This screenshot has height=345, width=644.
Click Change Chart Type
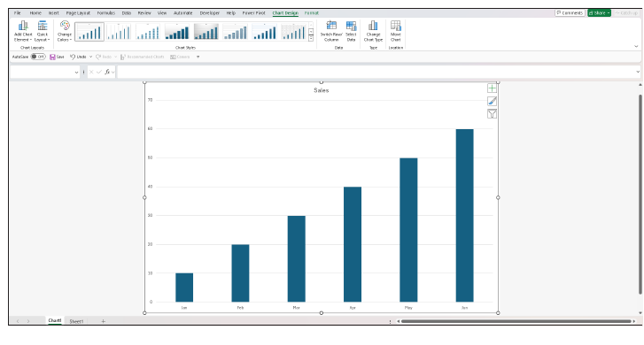pyautogui.click(x=373, y=31)
